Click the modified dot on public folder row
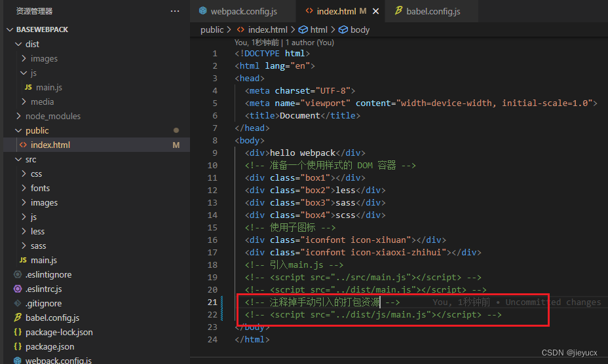This screenshot has width=608, height=364. (x=176, y=131)
